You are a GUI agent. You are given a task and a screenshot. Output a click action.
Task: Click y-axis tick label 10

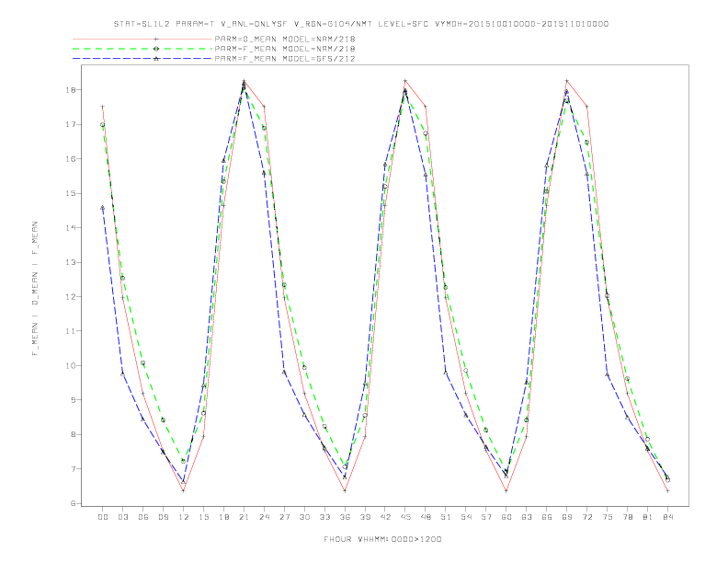(71, 365)
